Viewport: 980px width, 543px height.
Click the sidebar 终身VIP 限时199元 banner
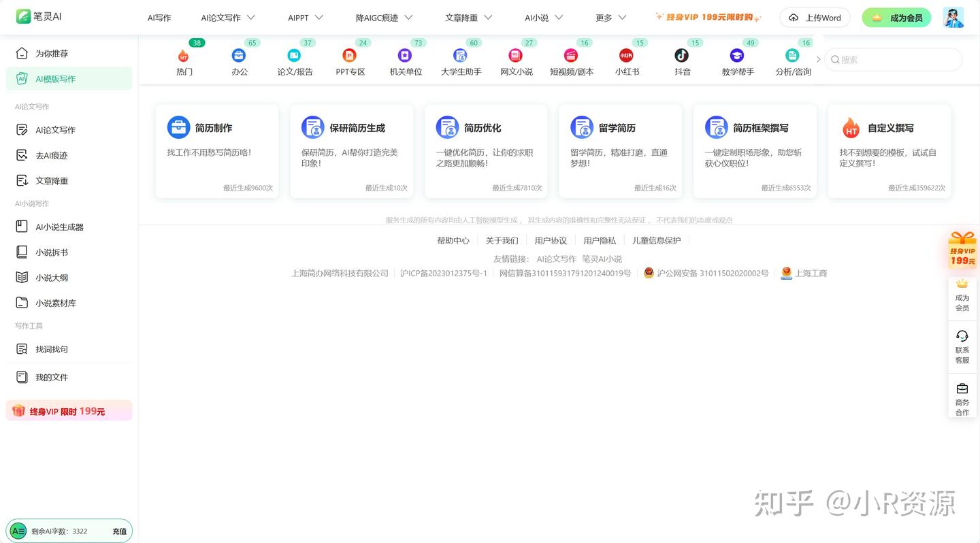69,410
